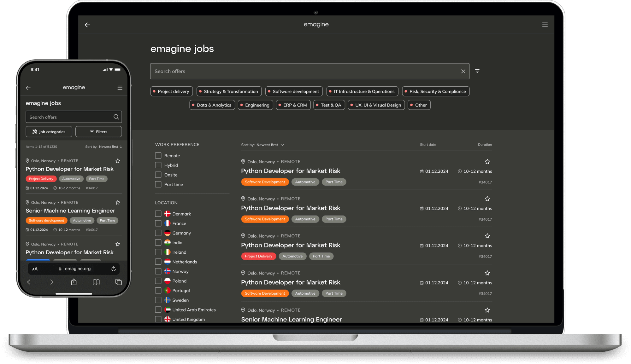The height and width of the screenshot is (364, 631).
Task: Tap the phone Filters button
Action: pos(99,132)
